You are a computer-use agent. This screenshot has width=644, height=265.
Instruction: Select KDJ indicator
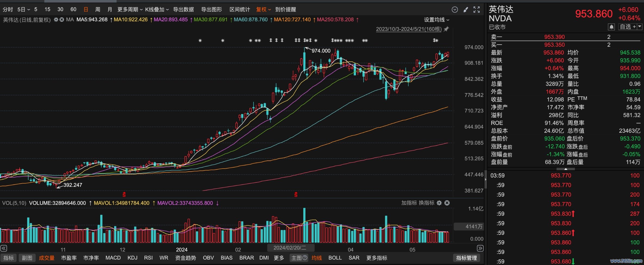point(132,258)
